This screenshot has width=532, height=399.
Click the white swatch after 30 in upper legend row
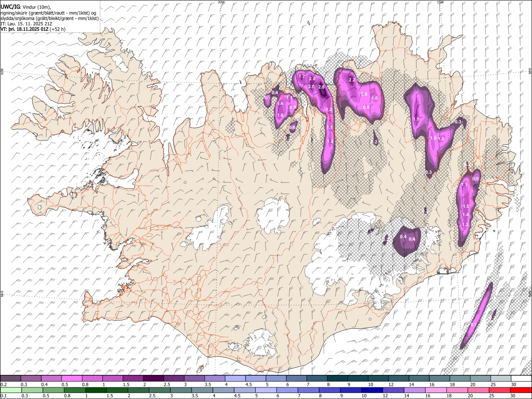pos(521,378)
